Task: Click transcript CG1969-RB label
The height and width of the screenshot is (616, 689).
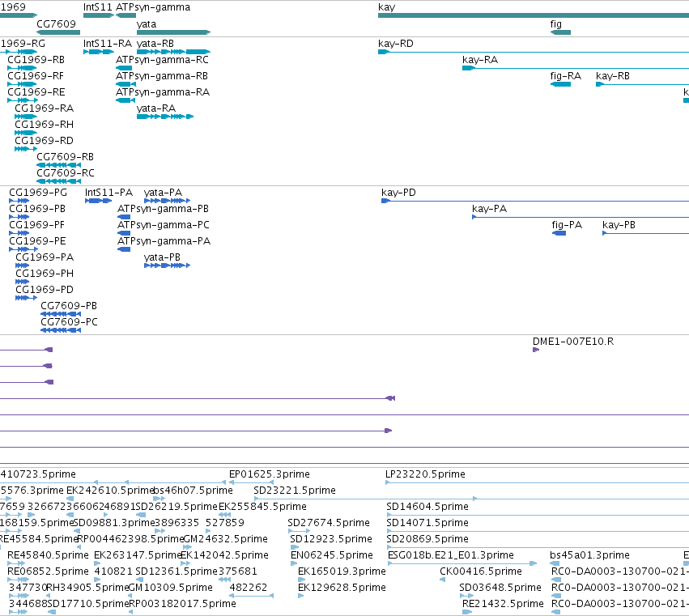Action: [36, 60]
